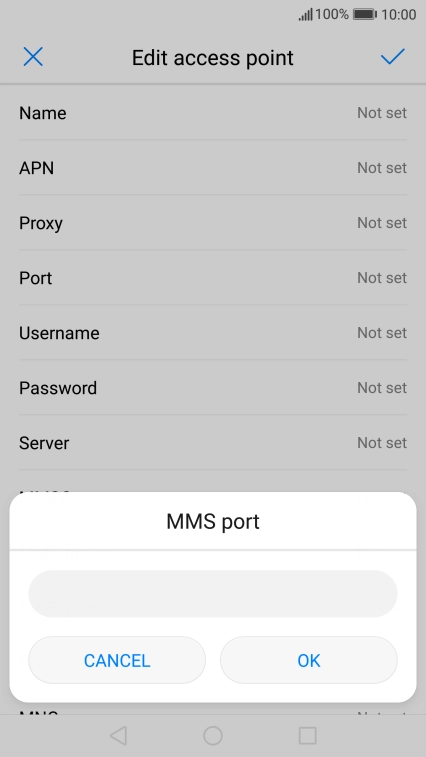Tap the Edit access point title

coord(213,57)
